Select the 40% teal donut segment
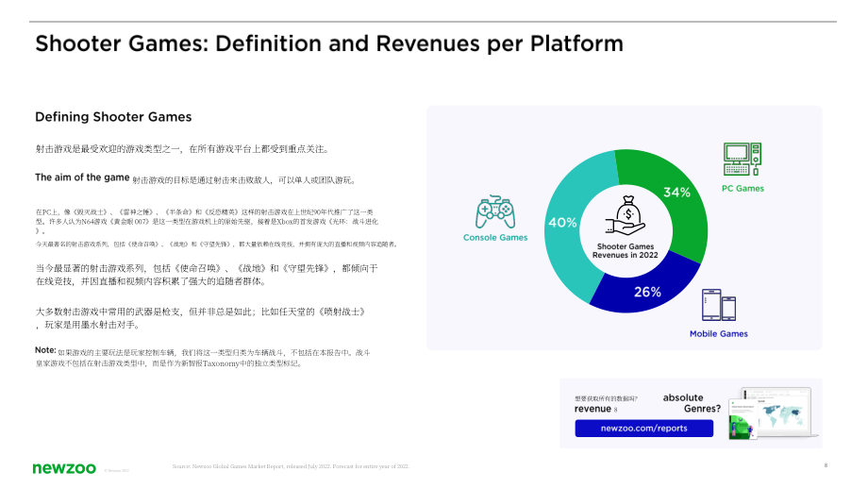 point(564,225)
